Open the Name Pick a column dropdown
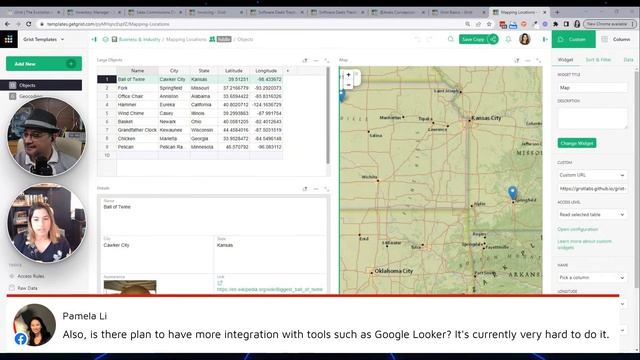Image resolution: width=640 pixels, height=360 pixels. click(592, 278)
